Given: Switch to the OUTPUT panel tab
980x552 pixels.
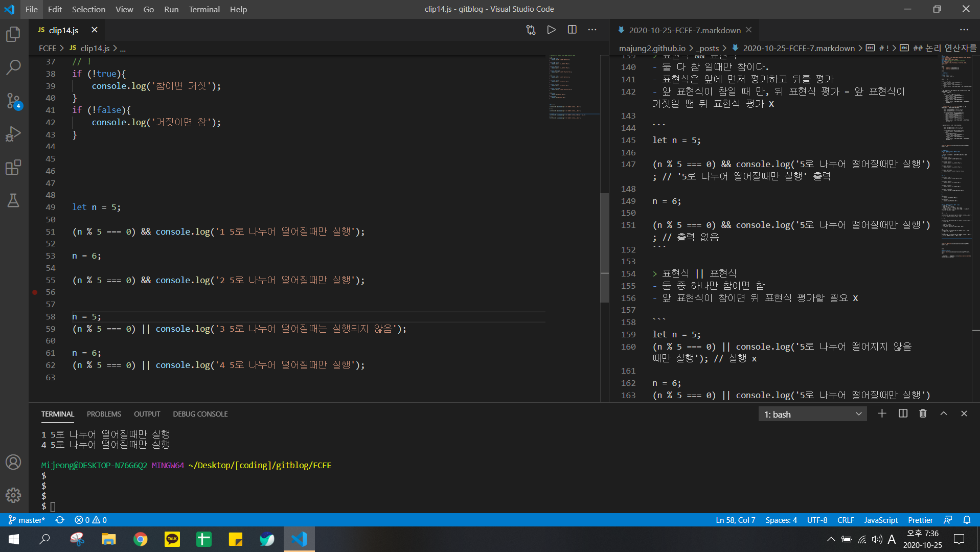Looking at the screenshot, I should click(147, 414).
